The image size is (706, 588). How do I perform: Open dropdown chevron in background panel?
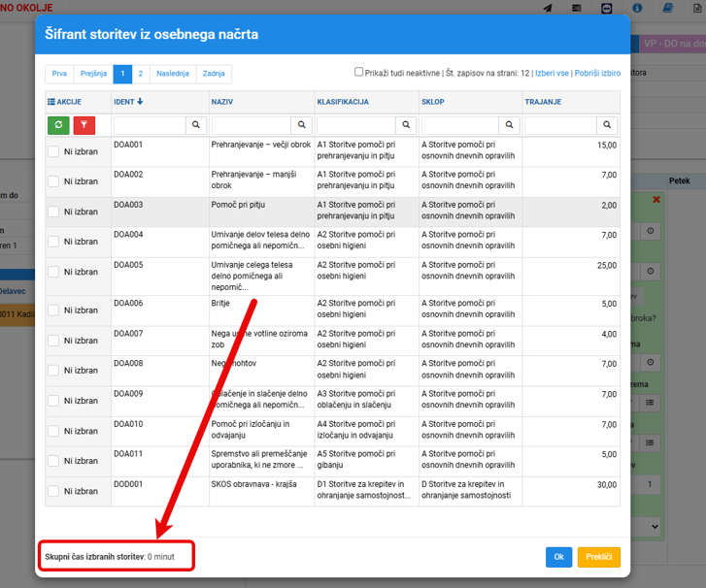(655, 526)
